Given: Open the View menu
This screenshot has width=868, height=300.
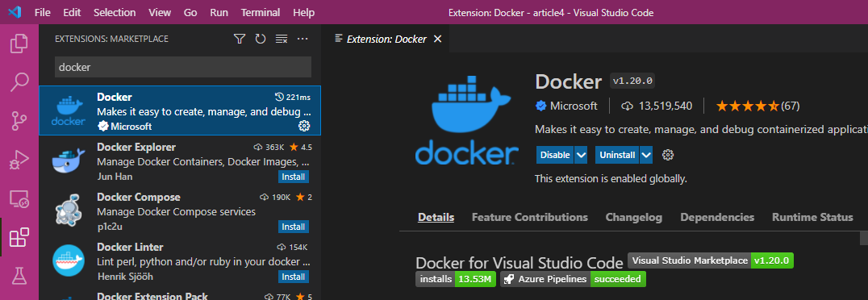Looking at the screenshot, I should point(160,12).
